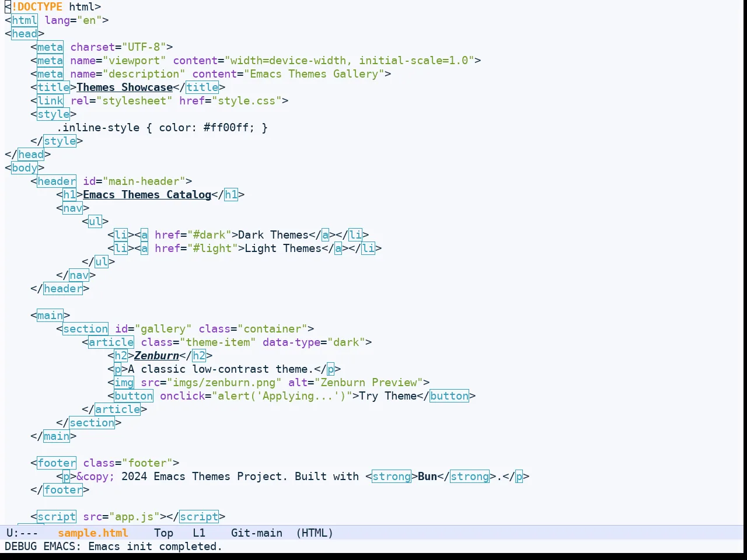Click the "style.css" href value
Viewport: 747px width, 560px height.
pos(247,101)
